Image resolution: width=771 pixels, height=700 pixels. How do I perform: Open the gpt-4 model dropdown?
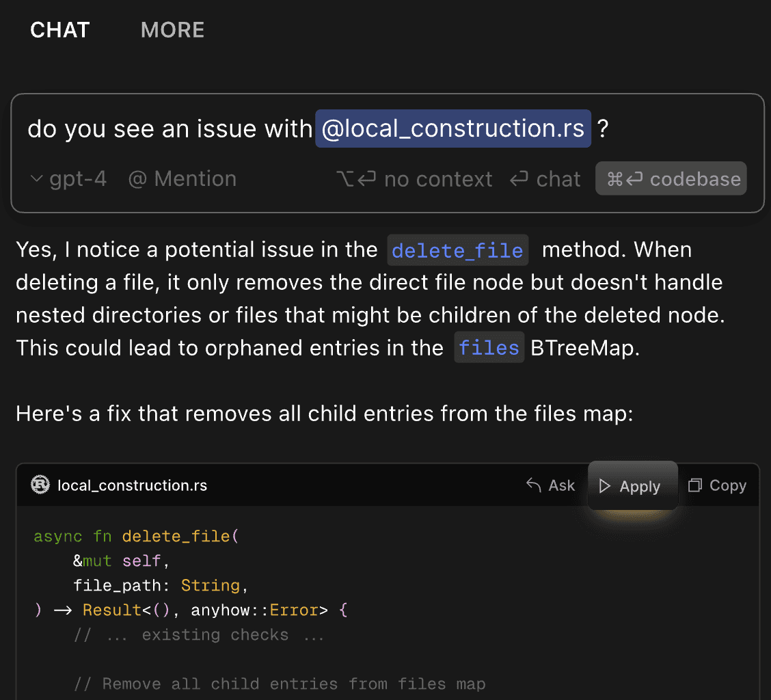[x=69, y=178]
